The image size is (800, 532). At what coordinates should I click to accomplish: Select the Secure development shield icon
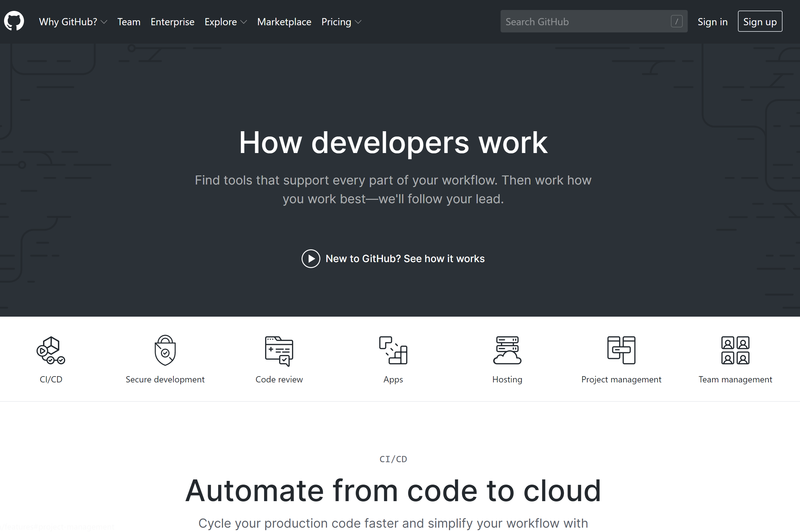click(x=165, y=350)
